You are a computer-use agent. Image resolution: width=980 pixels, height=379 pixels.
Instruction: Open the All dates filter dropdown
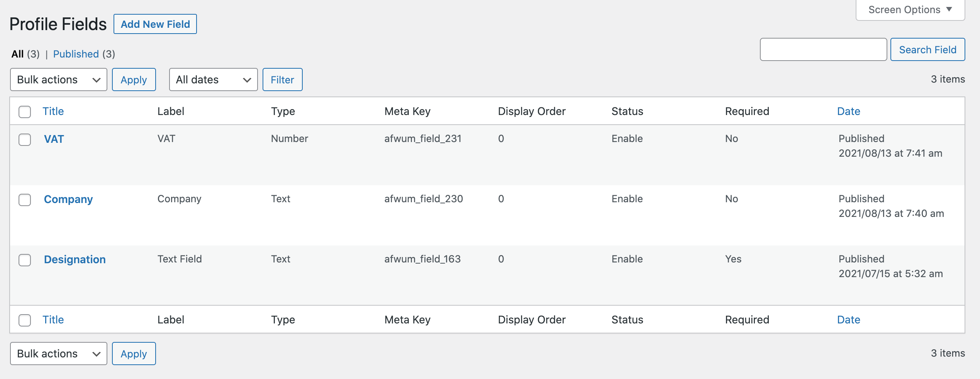tap(213, 80)
